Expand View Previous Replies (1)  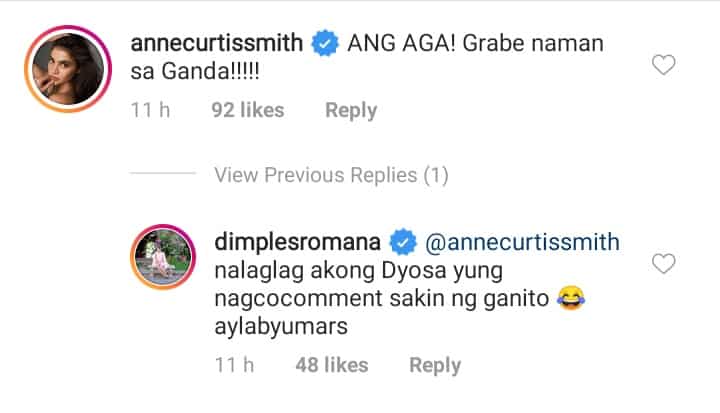(332, 175)
